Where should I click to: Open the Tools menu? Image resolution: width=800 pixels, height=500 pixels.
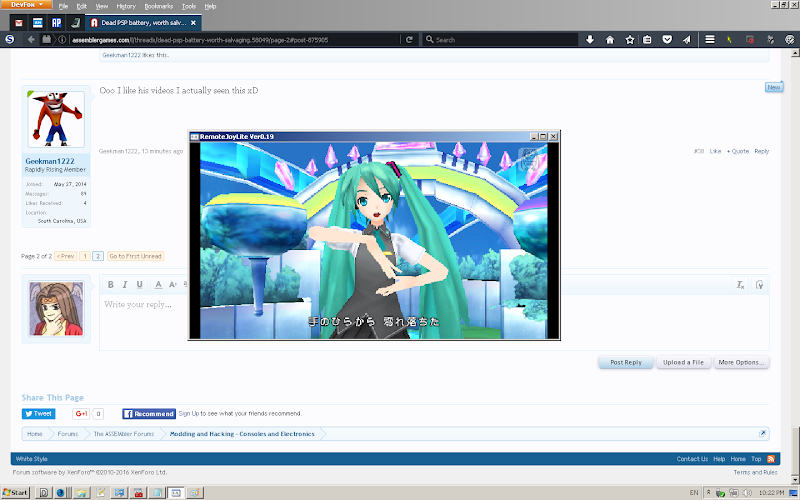pos(189,6)
